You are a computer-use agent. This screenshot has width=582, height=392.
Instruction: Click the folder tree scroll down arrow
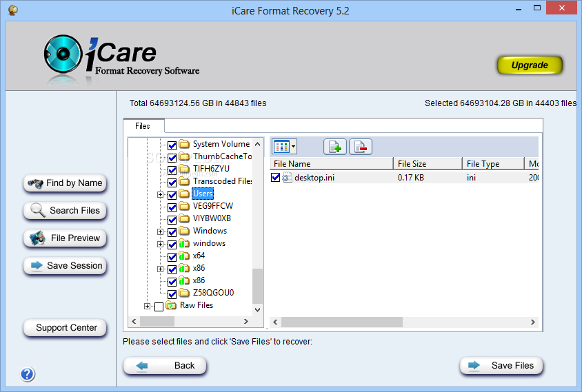click(258, 309)
